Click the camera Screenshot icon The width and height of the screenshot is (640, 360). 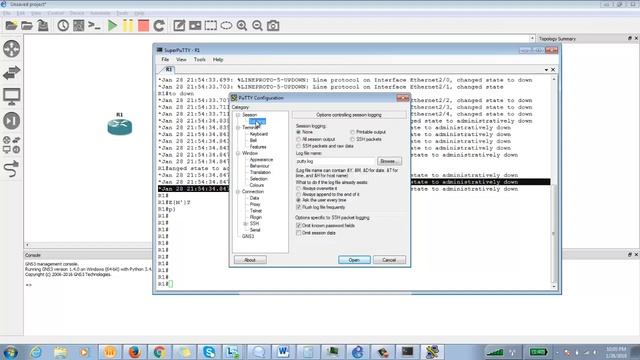273,26
